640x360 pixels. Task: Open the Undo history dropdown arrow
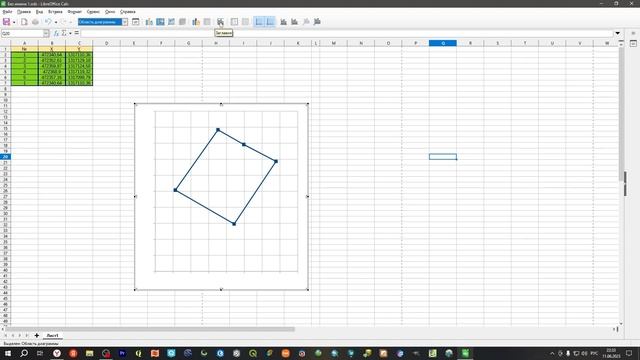56,22
